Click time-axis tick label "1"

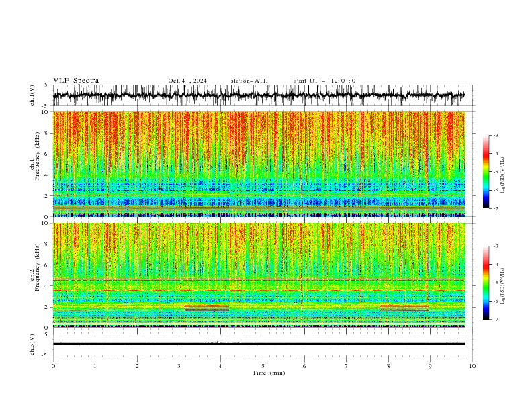pos(95,366)
